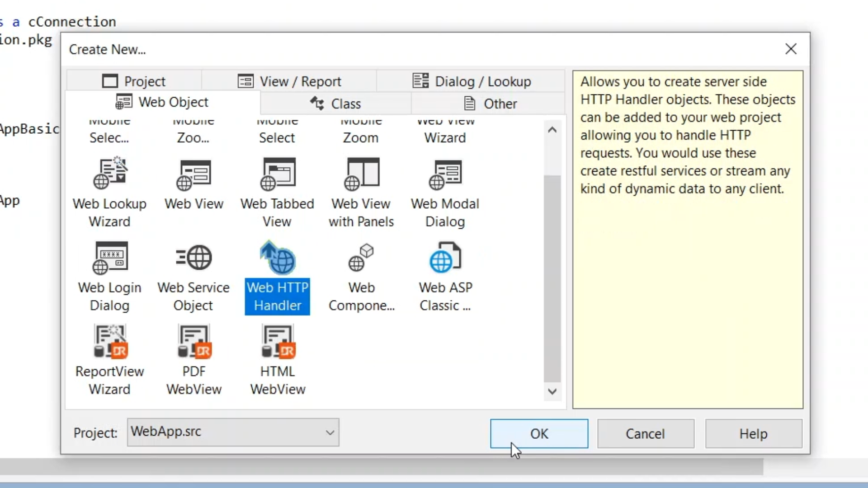
Task: Close the Create New dialog
Action: [791, 49]
